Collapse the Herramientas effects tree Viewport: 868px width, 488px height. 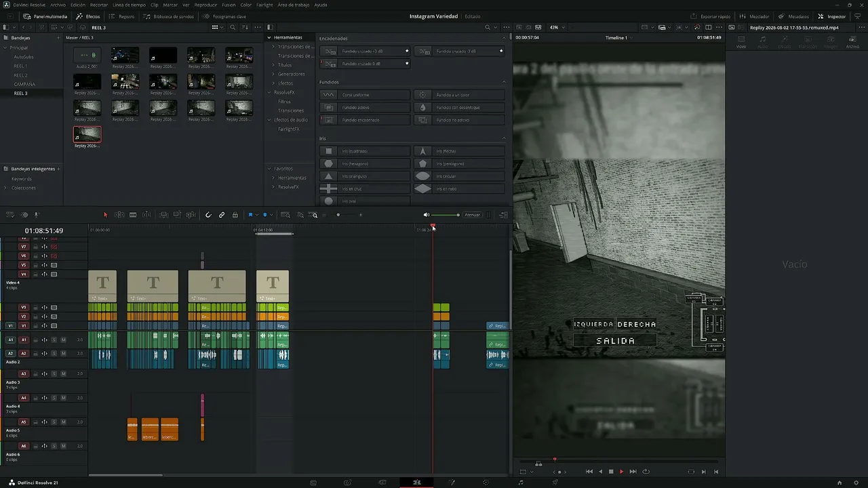point(269,37)
